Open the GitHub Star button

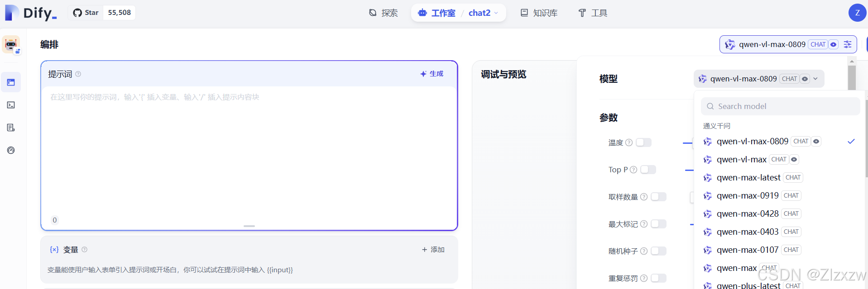pyautogui.click(x=86, y=13)
